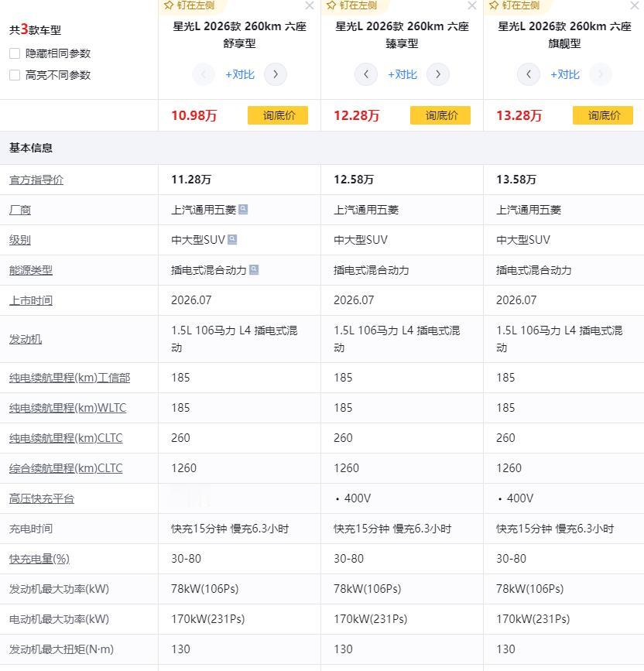
Task: Check the 高亮不同参数 checkbox
Action: pos(15,75)
